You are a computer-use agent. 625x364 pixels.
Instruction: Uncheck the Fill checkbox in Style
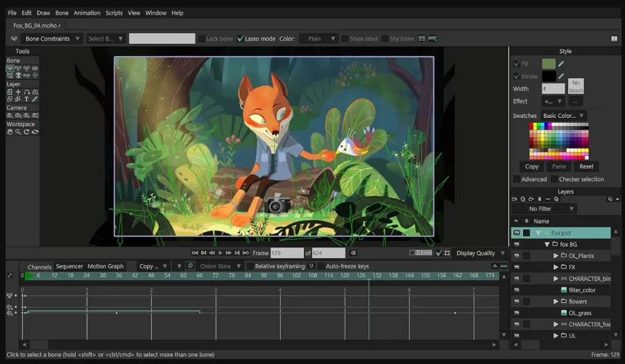(517, 64)
